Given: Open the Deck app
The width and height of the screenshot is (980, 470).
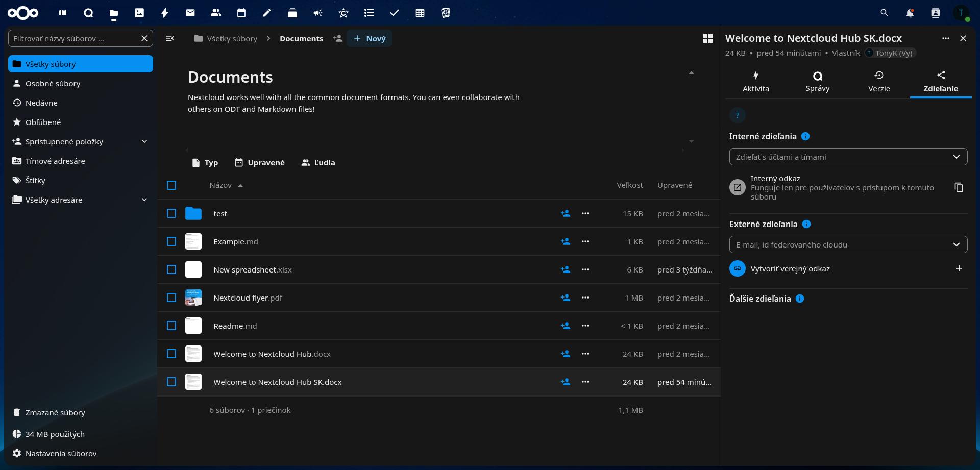Looking at the screenshot, I should [292, 13].
